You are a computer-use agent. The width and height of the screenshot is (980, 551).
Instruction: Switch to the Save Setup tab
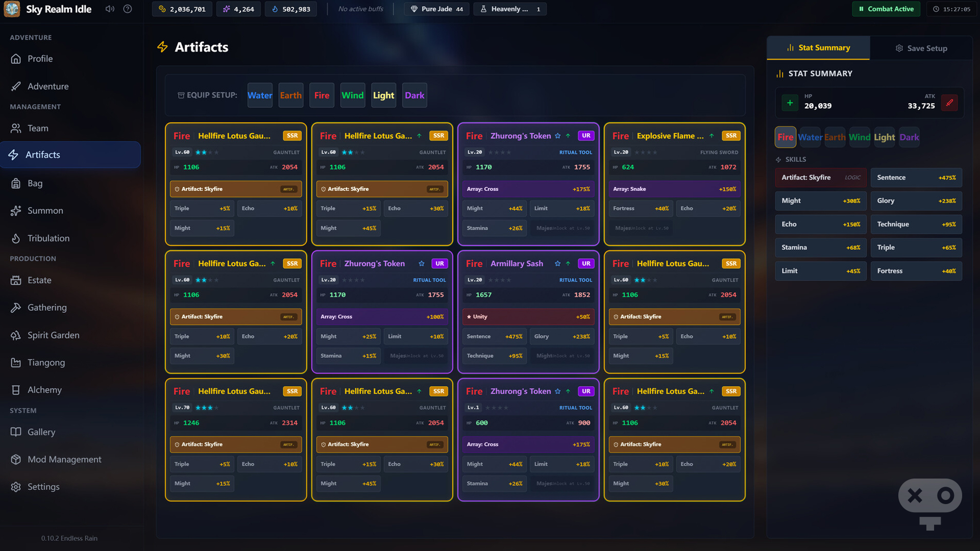[921, 48]
